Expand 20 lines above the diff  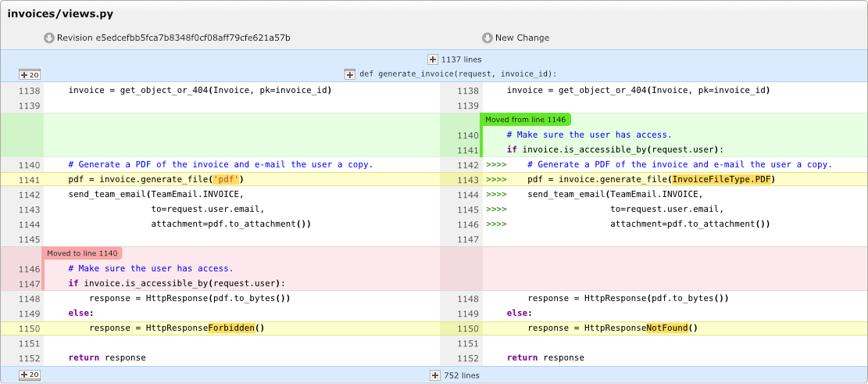pyautogui.click(x=30, y=75)
